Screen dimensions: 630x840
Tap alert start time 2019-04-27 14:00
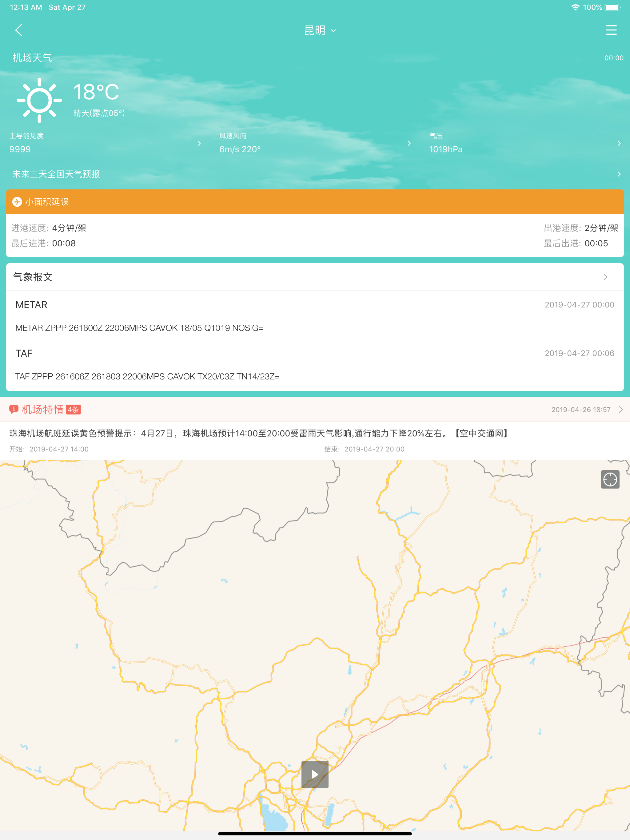point(59,449)
